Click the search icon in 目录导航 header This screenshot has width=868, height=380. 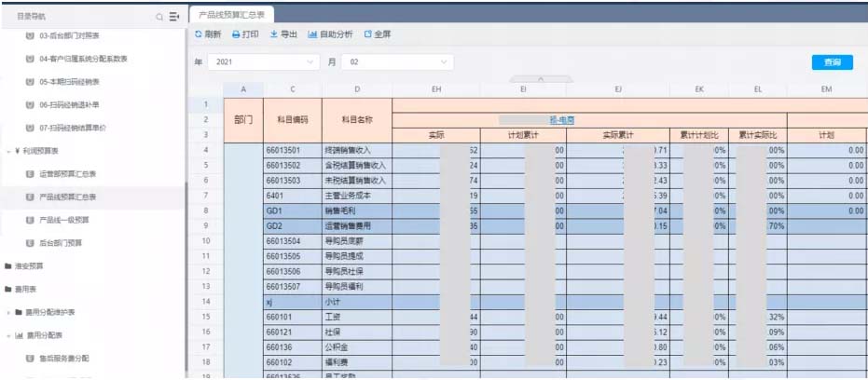tap(160, 17)
